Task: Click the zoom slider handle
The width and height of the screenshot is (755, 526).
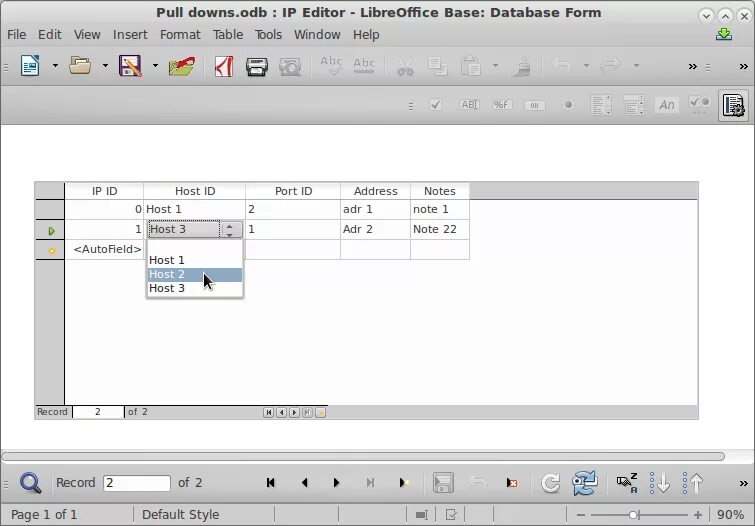Action: click(634, 515)
